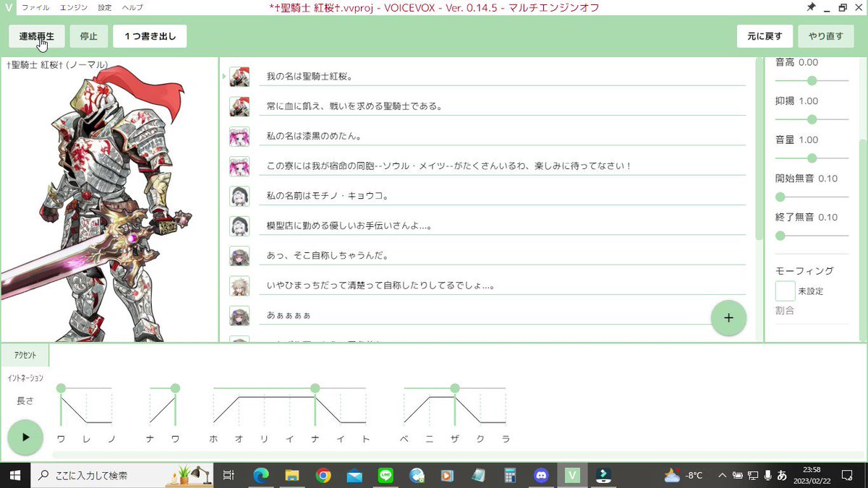Edit text field 私の名は漆黒のめたん。
868x488 pixels.
pyautogui.click(x=502, y=136)
